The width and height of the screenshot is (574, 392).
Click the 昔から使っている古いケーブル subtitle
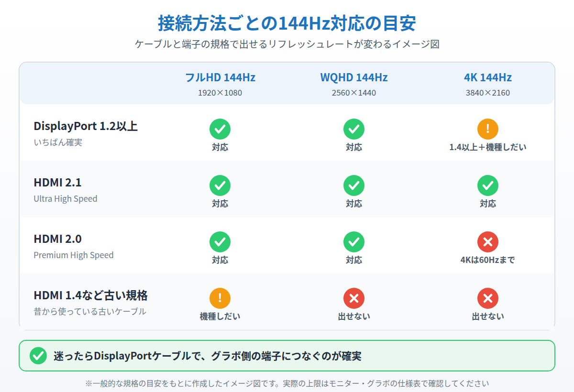(x=90, y=312)
